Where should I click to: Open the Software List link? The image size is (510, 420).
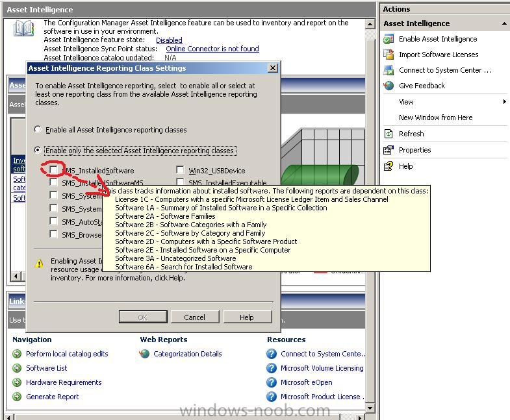47,368
